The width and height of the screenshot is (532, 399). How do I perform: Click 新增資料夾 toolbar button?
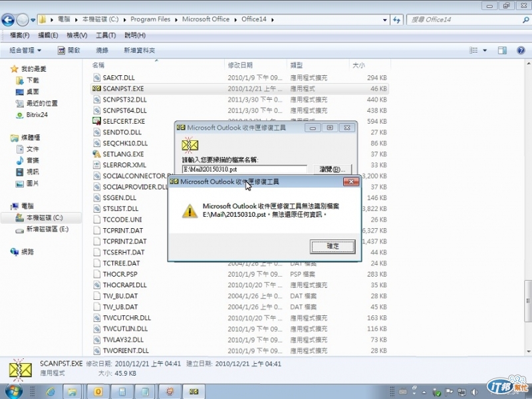pyautogui.click(x=139, y=51)
